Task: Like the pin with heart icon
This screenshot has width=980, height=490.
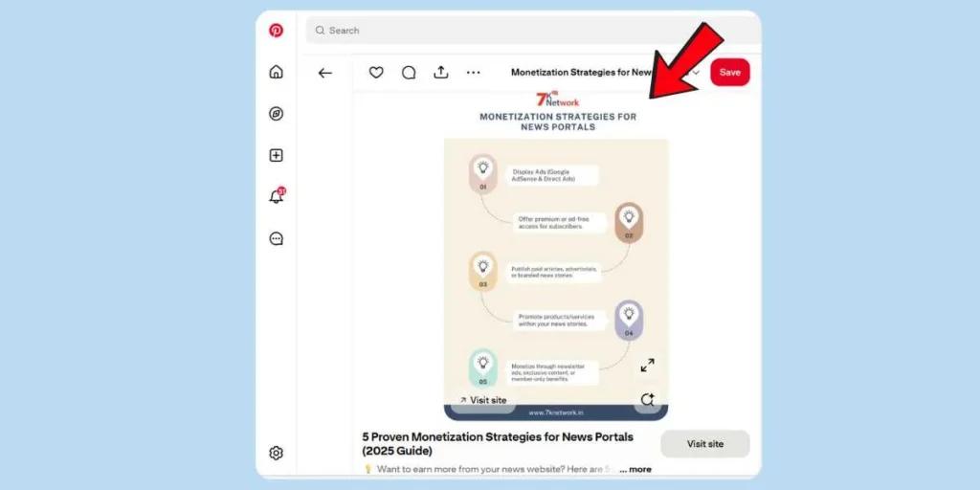Action: (375, 73)
